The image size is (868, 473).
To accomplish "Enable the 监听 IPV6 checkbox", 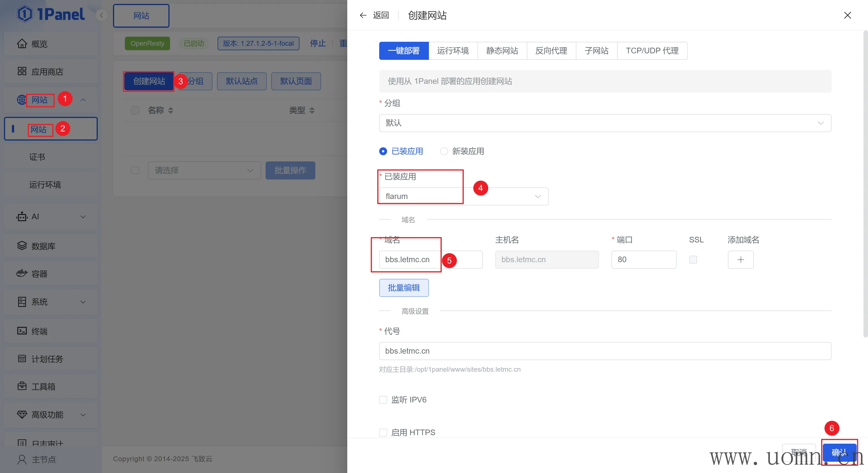I will [x=383, y=400].
